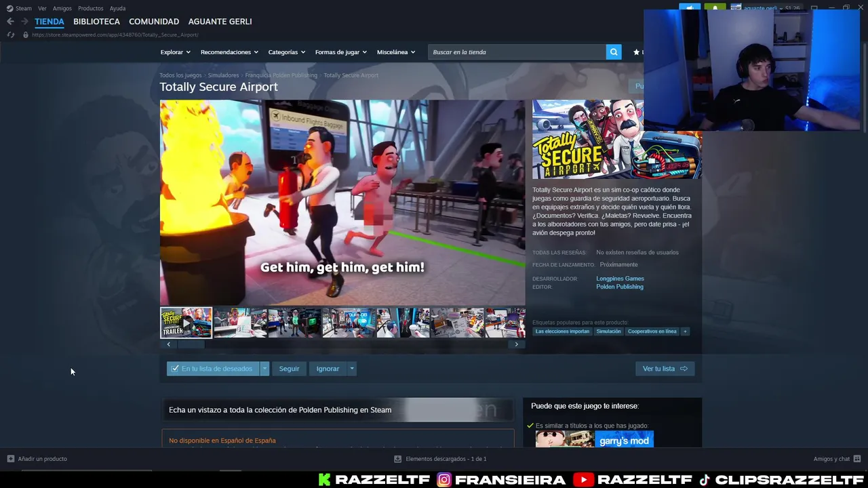Image resolution: width=868 pixels, height=488 pixels.
Task: Open downloads manager icon in bottom bar
Action: (x=397, y=459)
